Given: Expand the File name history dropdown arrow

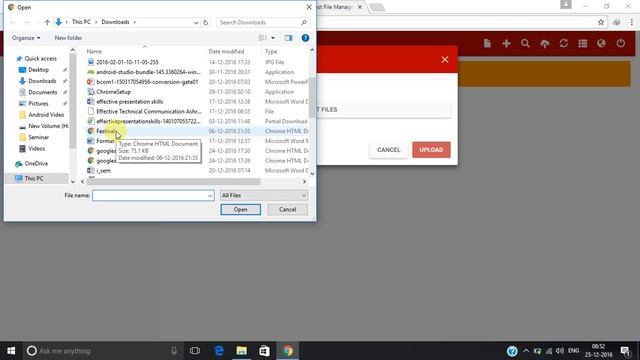Looking at the screenshot, I should [210, 196].
